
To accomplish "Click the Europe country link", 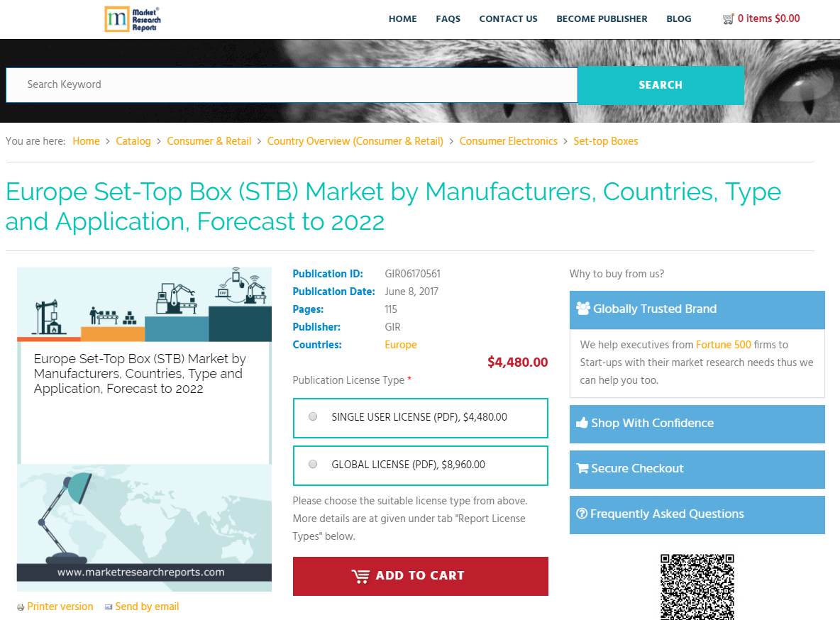I will [401, 345].
